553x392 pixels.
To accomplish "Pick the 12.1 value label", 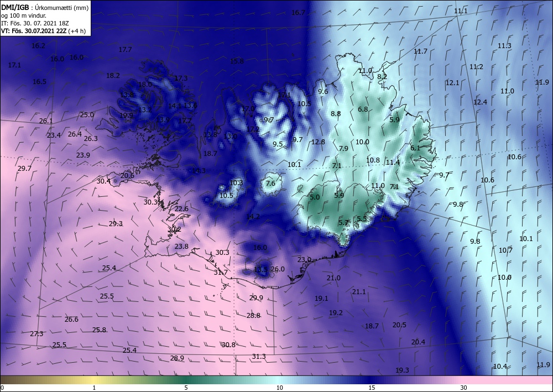I will [x=452, y=83].
